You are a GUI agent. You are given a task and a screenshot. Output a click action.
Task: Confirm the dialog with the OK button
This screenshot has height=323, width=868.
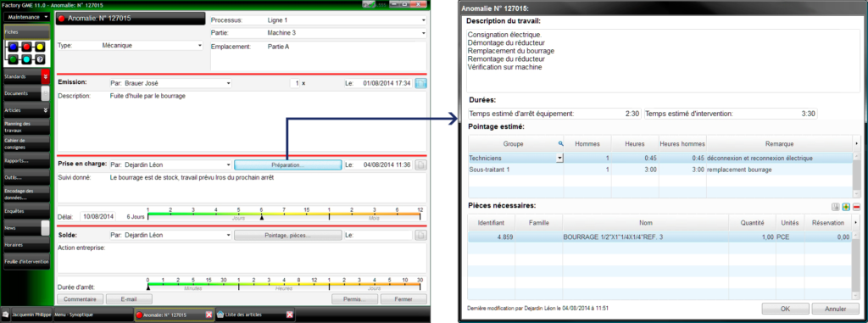pyautogui.click(x=786, y=308)
